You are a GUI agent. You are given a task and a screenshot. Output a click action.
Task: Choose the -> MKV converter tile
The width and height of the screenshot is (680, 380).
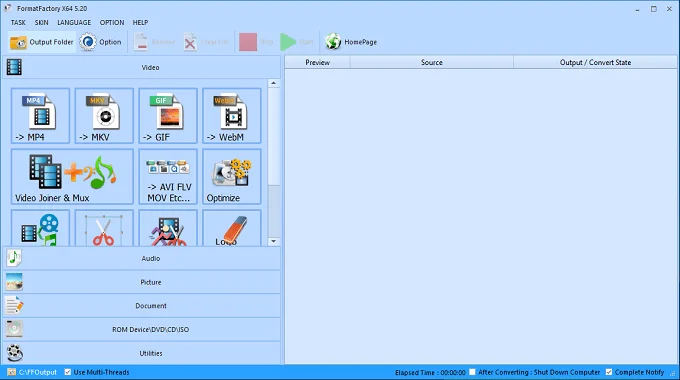tap(104, 116)
